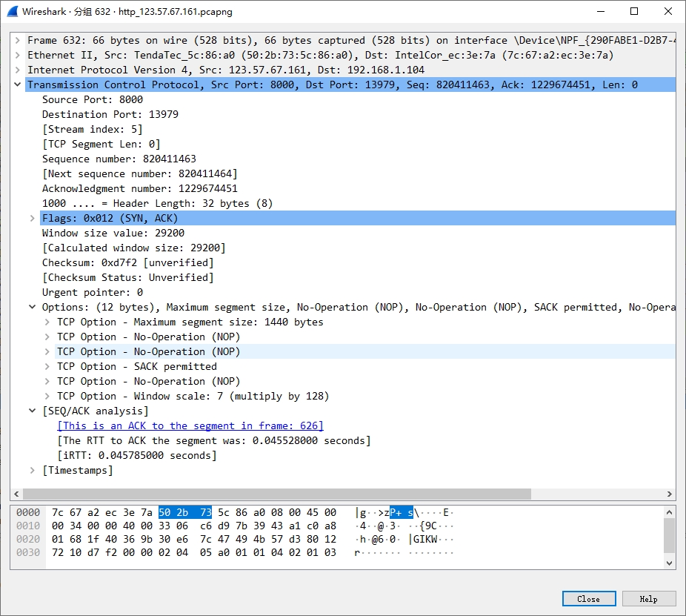Open the linked frame 626 ACK reference
The height and width of the screenshot is (616, 686).
tap(190, 425)
